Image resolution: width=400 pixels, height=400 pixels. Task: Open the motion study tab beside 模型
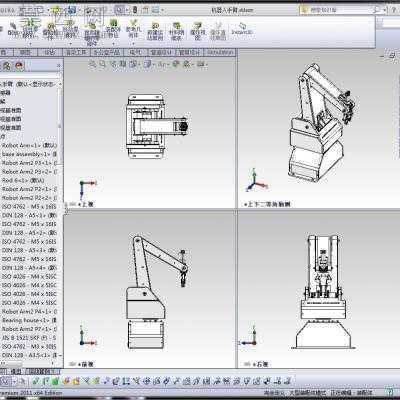click(43, 371)
